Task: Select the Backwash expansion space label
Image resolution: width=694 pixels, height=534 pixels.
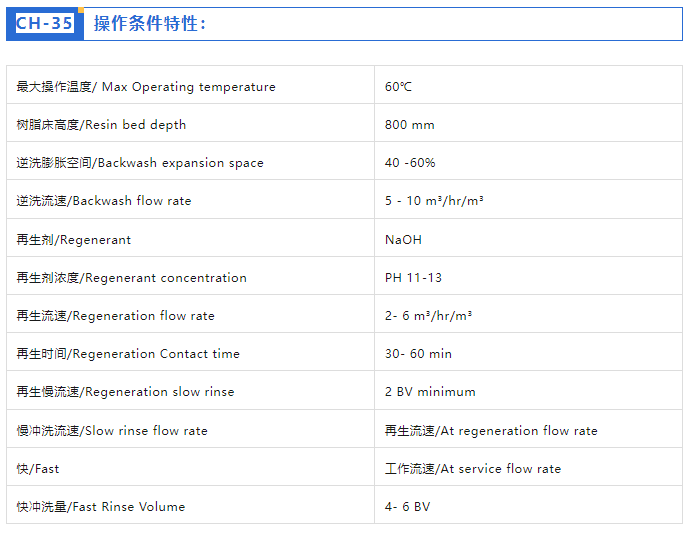Action: [140, 163]
